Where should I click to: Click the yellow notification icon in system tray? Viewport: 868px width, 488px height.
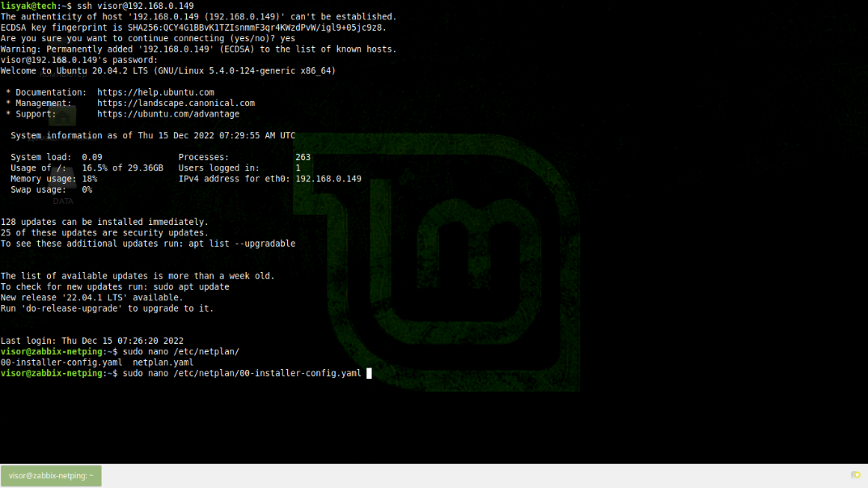[x=855, y=475]
